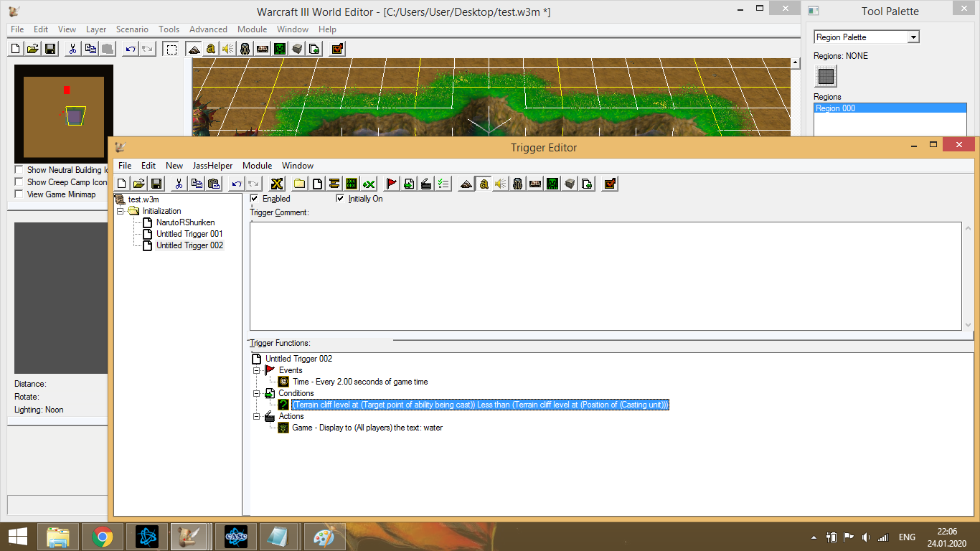980x551 pixels.
Task: Open the New menu in the Trigger Editor
Action: [x=174, y=166]
